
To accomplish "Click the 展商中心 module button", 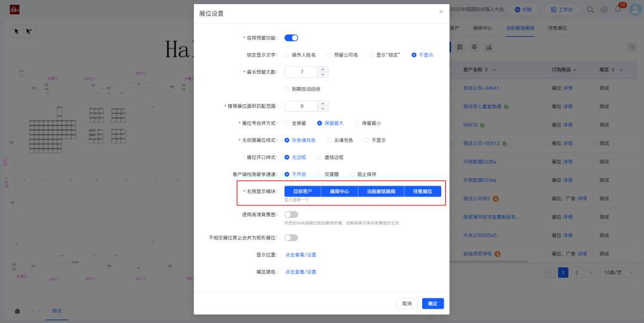I will click(x=339, y=192).
